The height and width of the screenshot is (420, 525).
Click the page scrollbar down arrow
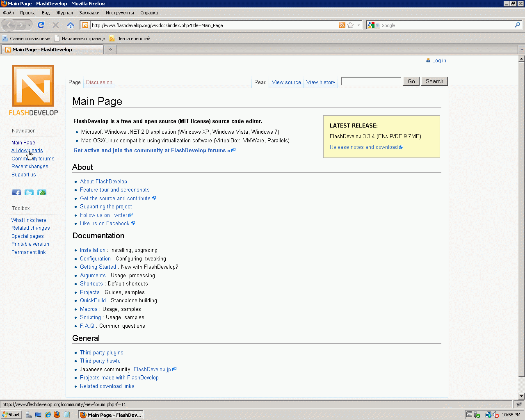click(522, 396)
